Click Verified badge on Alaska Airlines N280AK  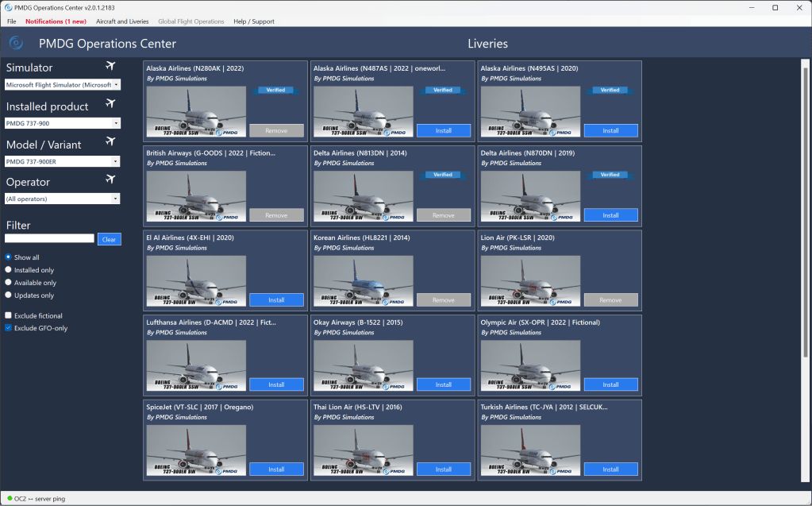pos(276,91)
